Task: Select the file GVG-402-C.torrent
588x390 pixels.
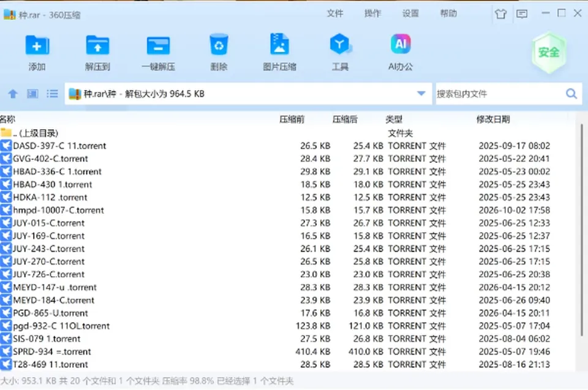Action: click(50, 159)
